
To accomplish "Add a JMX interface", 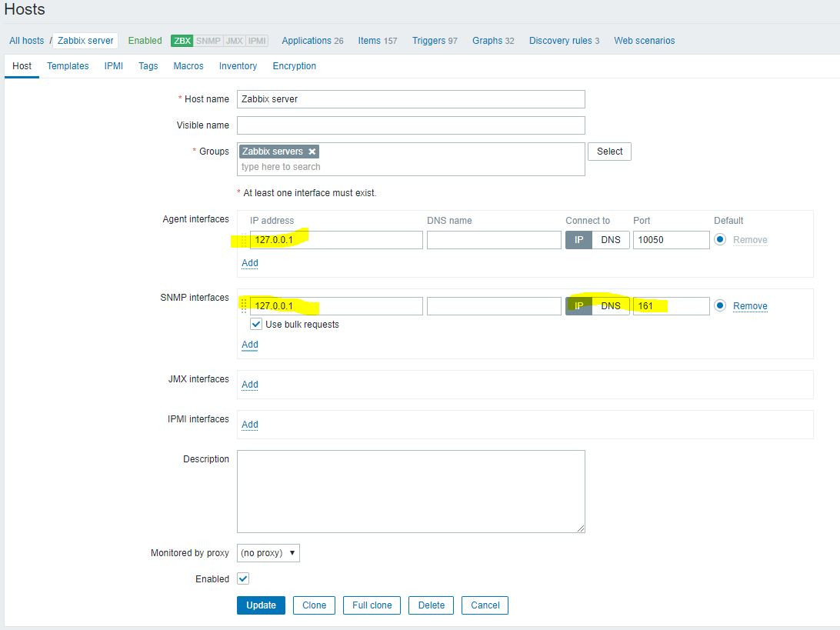I will coord(249,385).
